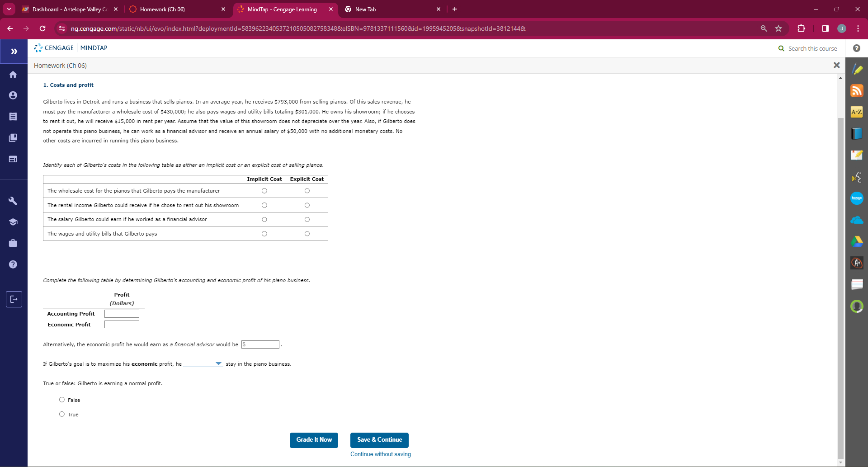Collapse the left navigation sidebar

(x=13, y=51)
